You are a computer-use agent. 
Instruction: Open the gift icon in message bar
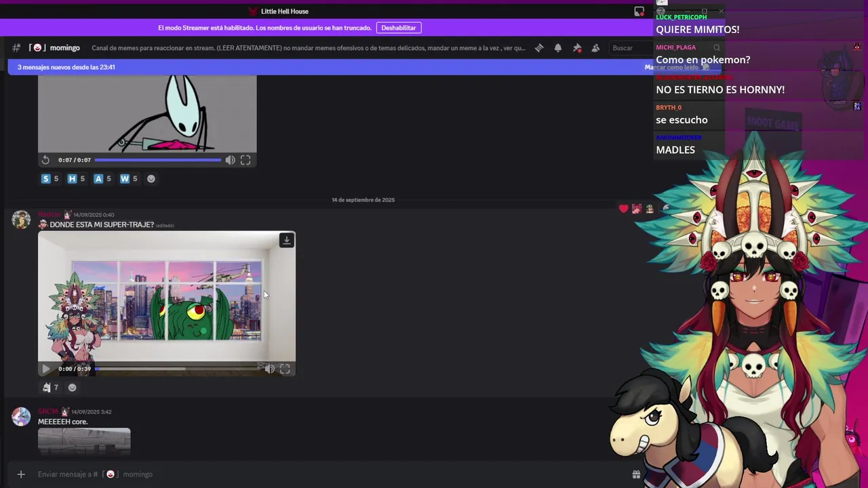point(636,474)
